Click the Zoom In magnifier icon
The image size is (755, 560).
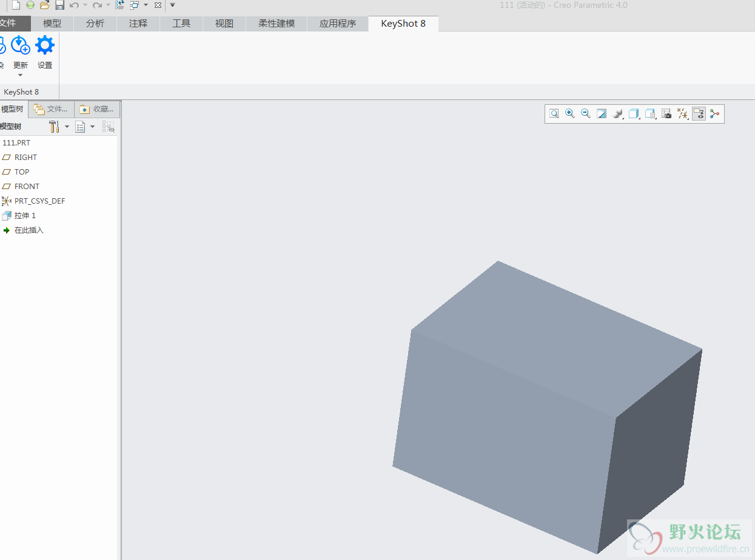point(570,113)
